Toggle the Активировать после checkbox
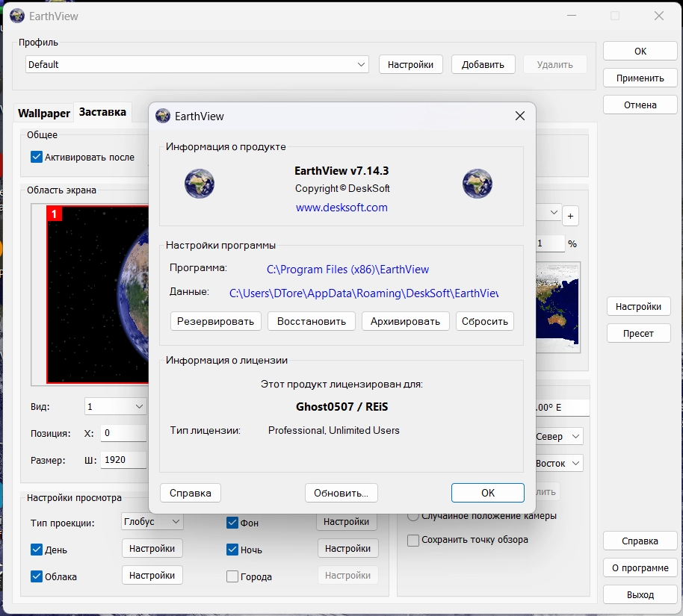Image resolution: width=683 pixels, height=616 pixels. coord(36,157)
